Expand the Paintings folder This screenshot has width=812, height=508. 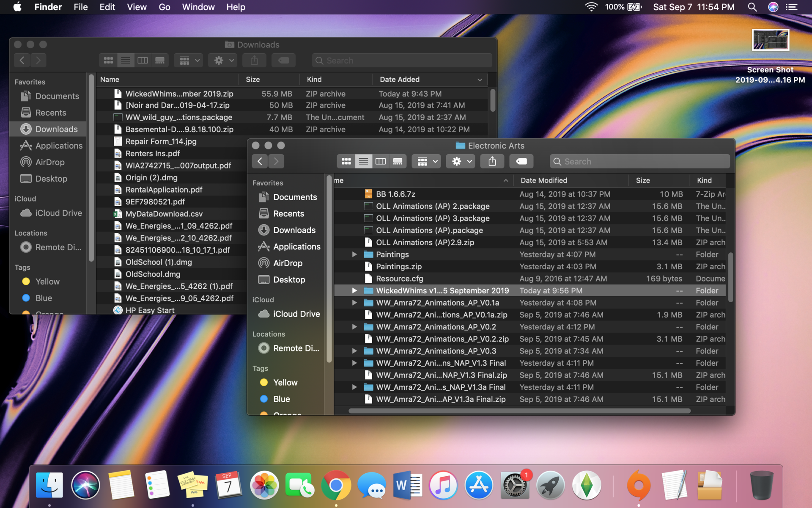click(354, 254)
